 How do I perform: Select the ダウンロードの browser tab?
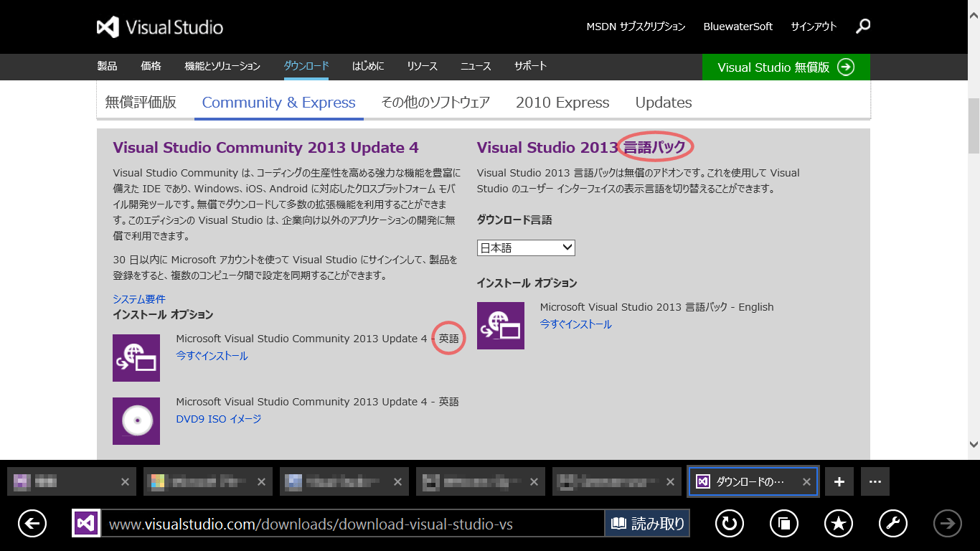click(x=753, y=481)
